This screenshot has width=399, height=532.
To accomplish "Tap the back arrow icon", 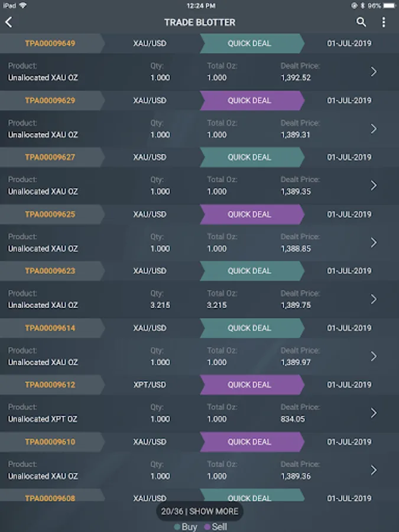I will (x=9, y=22).
